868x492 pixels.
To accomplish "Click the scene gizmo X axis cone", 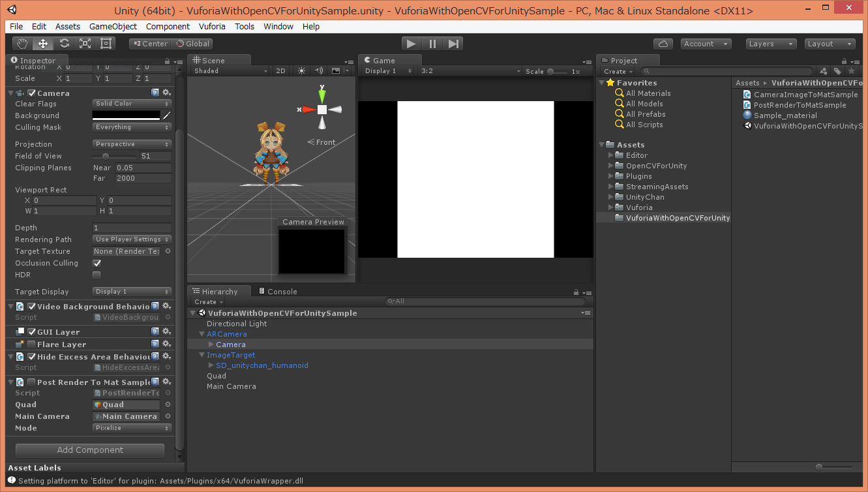I will [x=308, y=110].
